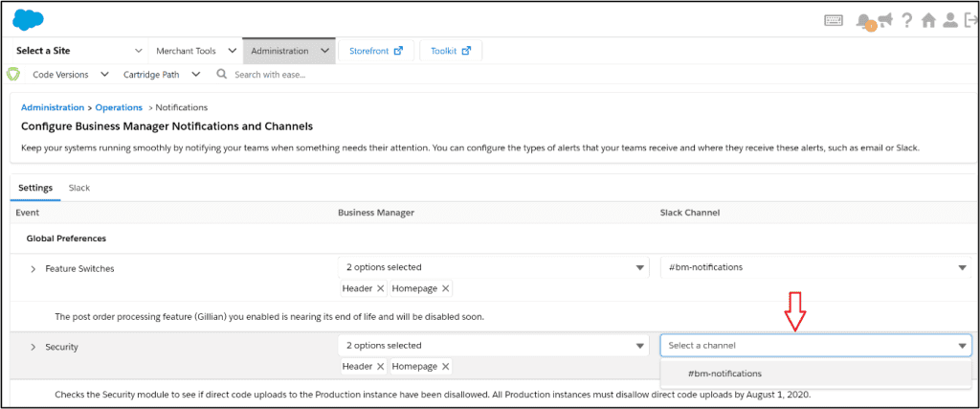This screenshot has height=409, width=980.
Task: Remove the Header chip under Feature Switches
Action: tap(380, 288)
